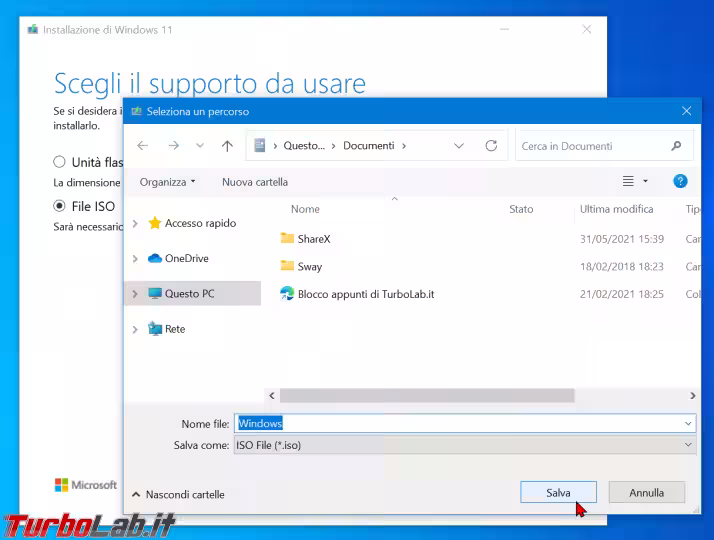Sort by the Stato column header
The image size is (714, 540).
521,209
